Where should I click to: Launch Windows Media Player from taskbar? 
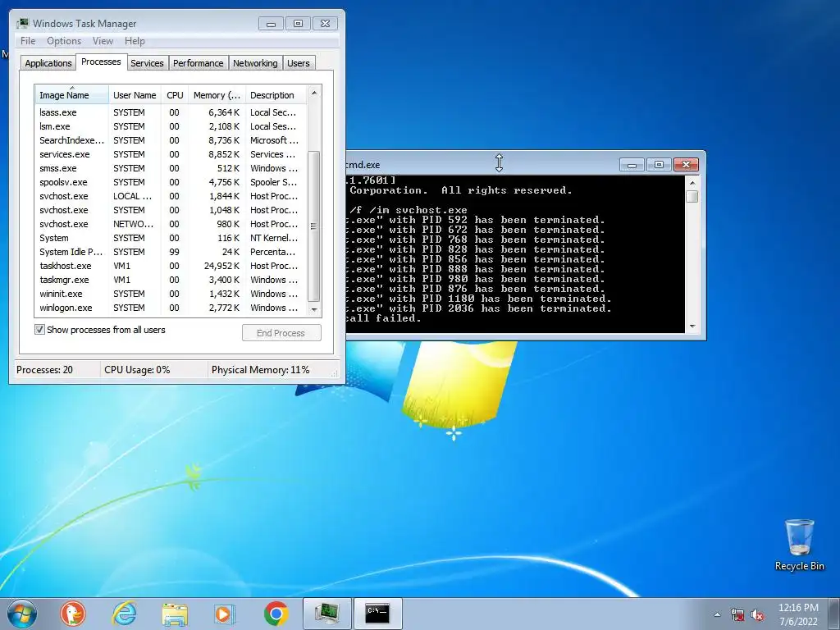[x=225, y=614]
